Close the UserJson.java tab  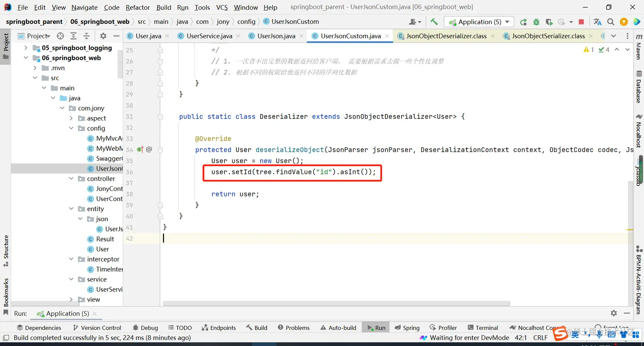pyautogui.click(x=302, y=36)
